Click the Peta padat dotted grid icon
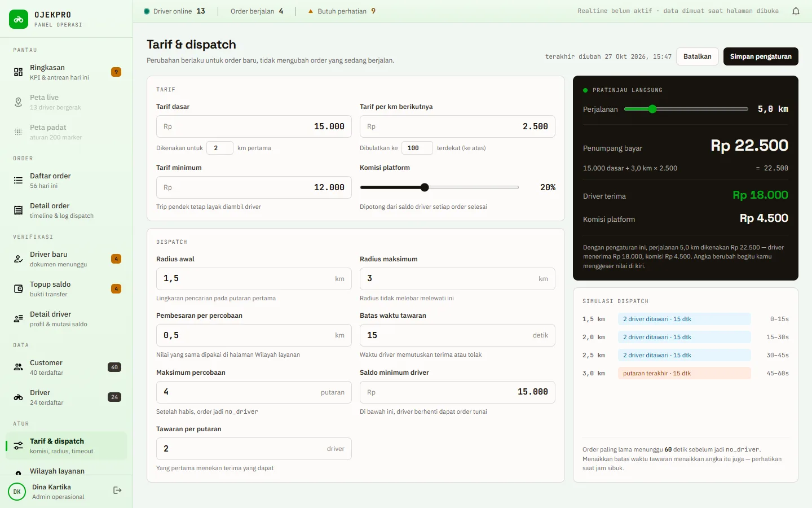Viewport: 812px width, 508px height. [x=19, y=132]
